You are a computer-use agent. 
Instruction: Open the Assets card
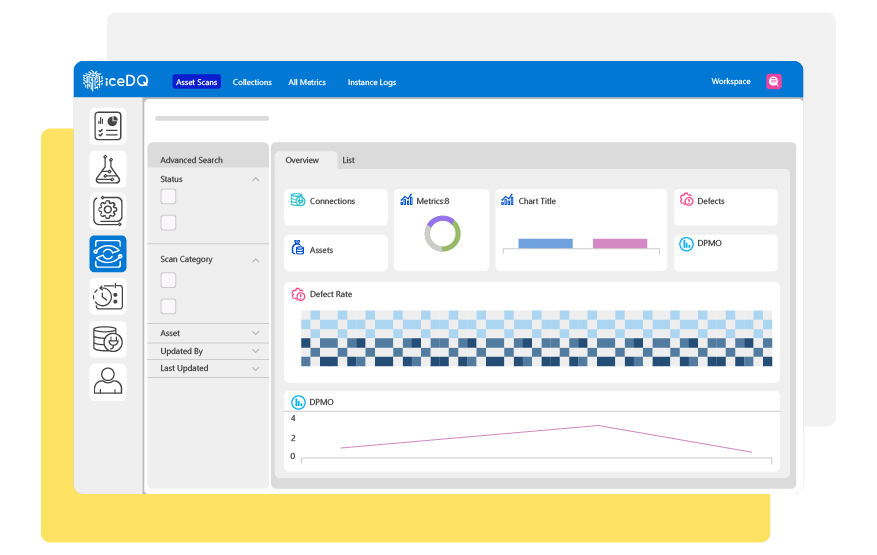tap(336, 253)
